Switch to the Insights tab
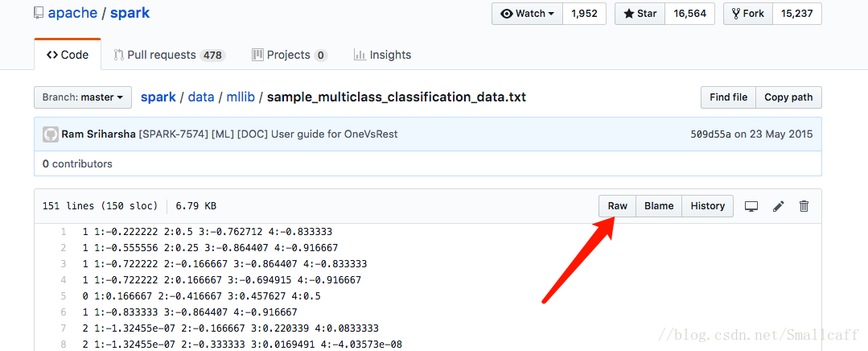Screen dimensions: 868x351 point(383,55)
